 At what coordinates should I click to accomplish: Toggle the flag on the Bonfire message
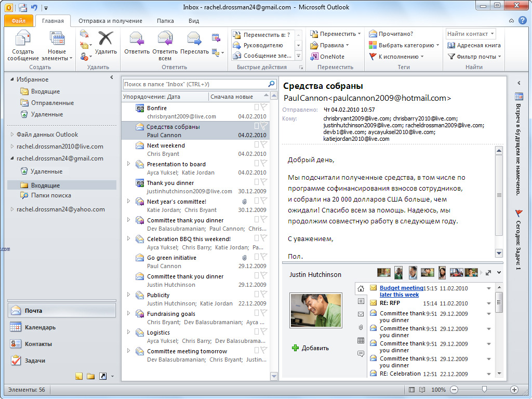tap(263, 107)
